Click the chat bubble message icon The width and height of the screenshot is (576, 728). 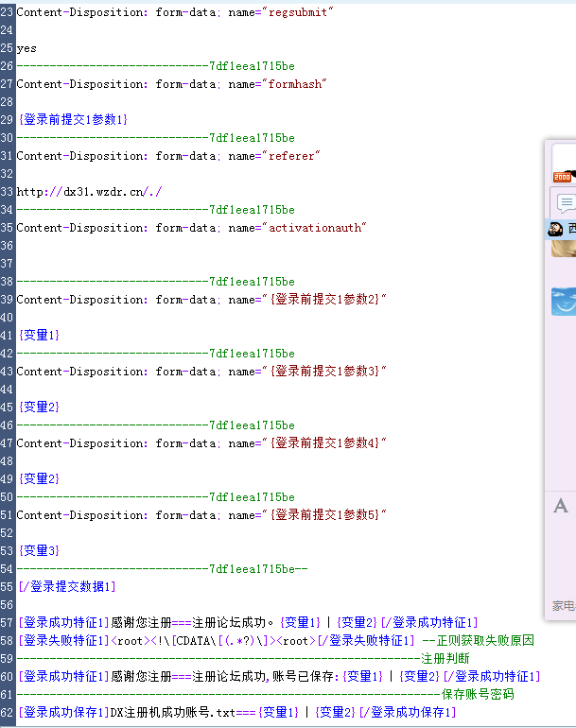pos(566,202)
